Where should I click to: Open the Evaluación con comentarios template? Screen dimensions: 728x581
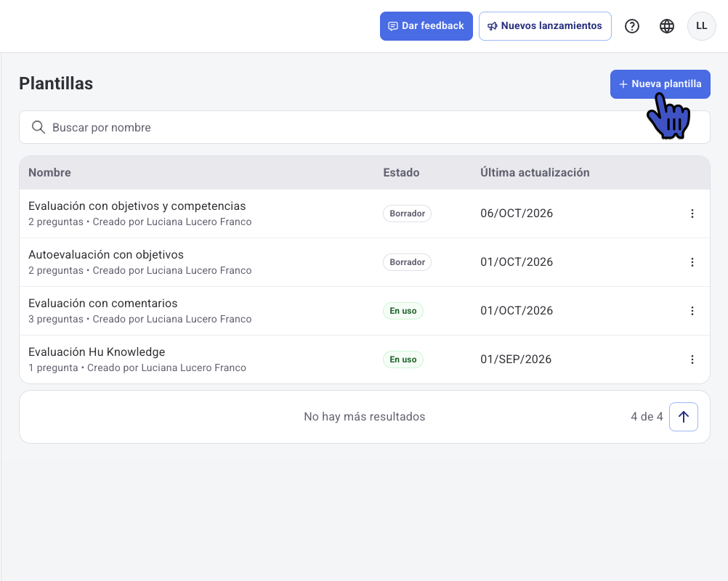[x=102, y=304]
